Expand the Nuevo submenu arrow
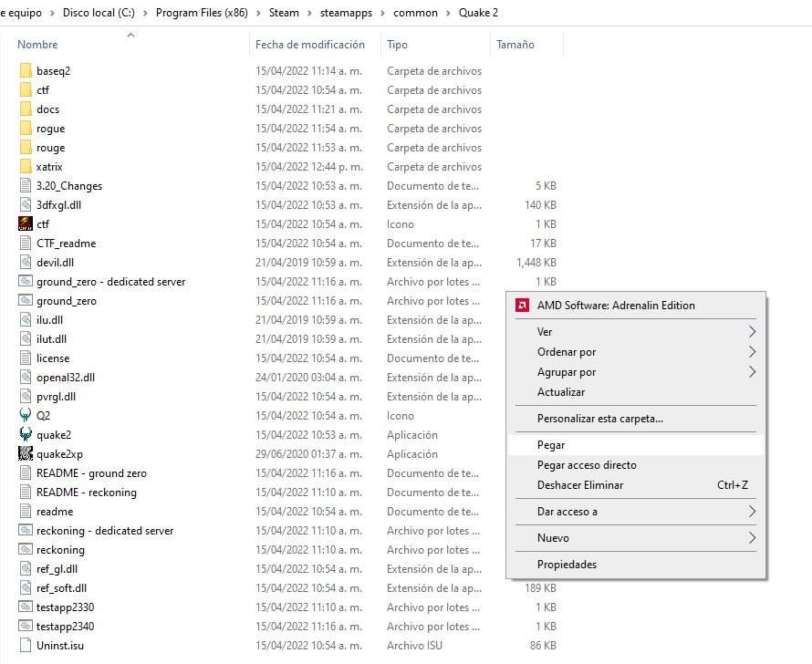 click(752, 538)
